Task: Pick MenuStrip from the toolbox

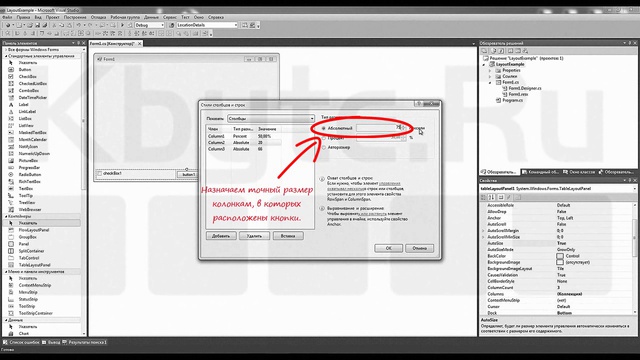Action: pyautogui.click(x=28, y=292)
